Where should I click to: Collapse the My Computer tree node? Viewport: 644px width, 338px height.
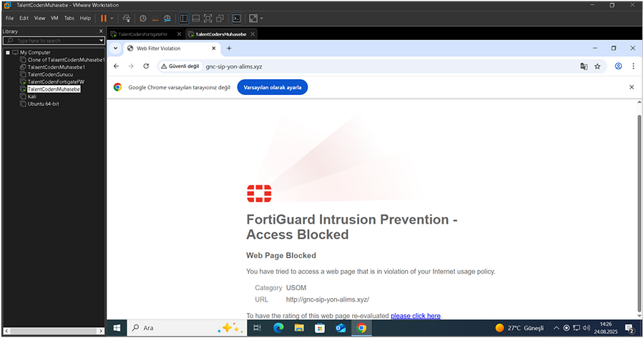(8, 52)
